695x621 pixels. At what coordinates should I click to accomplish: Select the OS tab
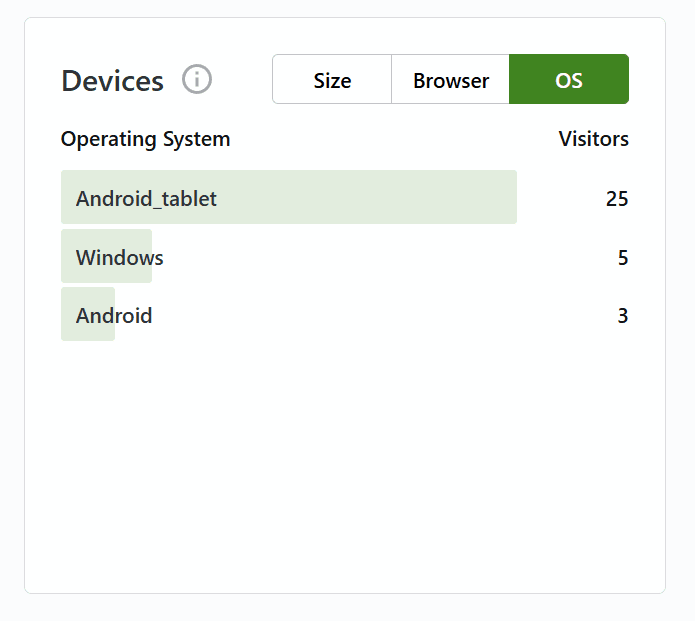(x=569, y=80)
